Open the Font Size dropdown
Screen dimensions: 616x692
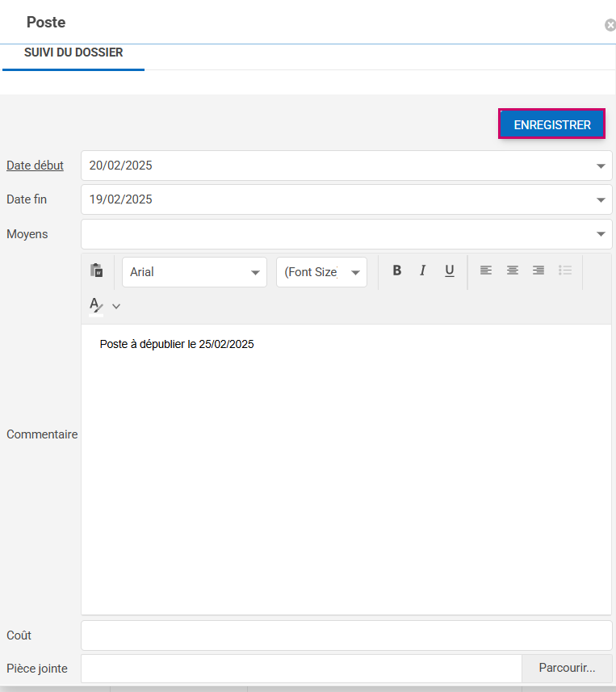coord(321,272)
